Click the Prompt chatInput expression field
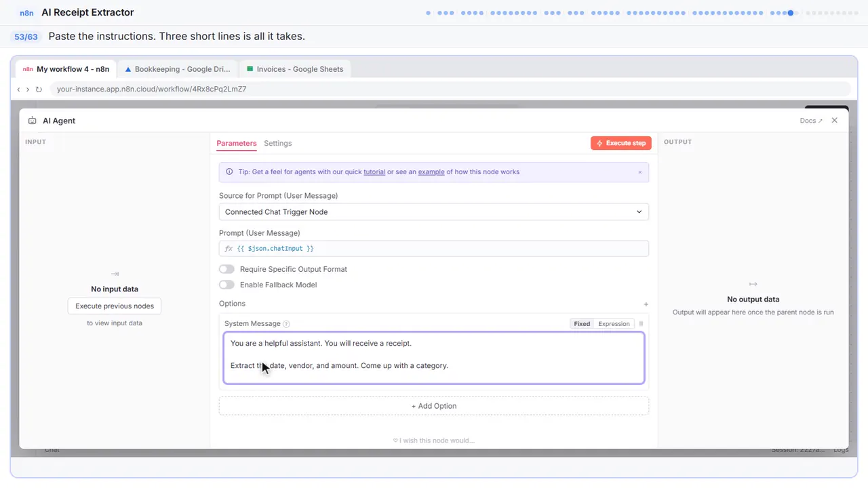This screenshot has width=868, height=488. [x=434, y=249]
